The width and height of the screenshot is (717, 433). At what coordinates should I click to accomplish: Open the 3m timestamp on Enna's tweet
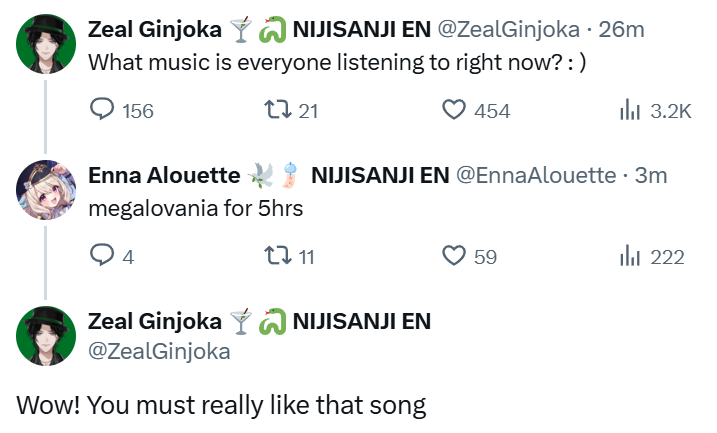coord(651,175)
